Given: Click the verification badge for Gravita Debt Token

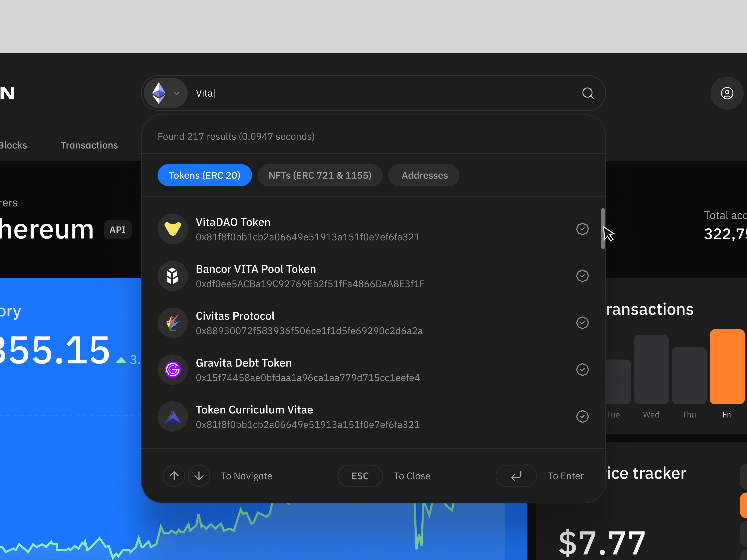Looking at the screenshot, I should [582, 370].
